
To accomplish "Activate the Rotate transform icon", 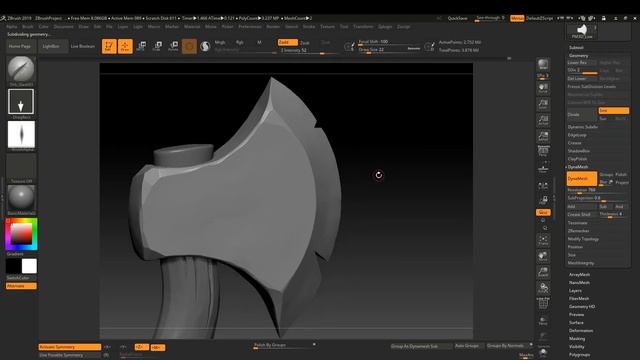I will click(x=173, y=46).
